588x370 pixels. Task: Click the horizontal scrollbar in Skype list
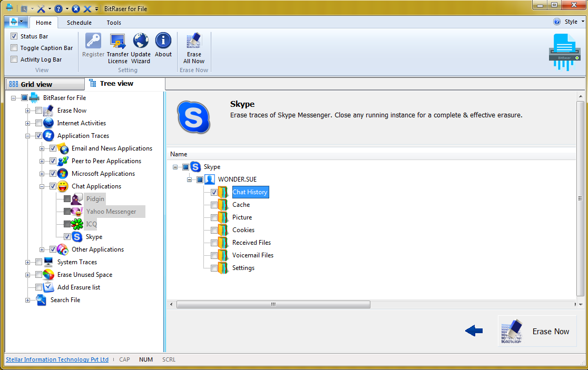(273, 304)
